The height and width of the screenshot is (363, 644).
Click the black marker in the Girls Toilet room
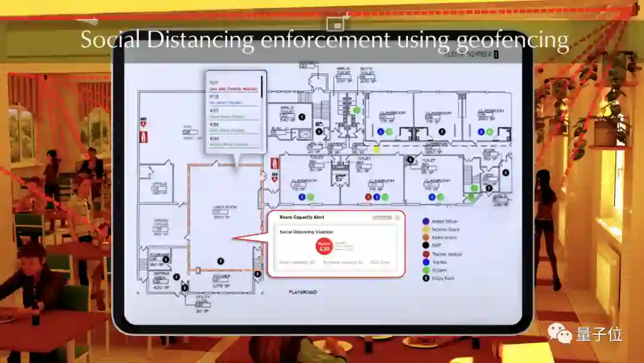click(302, 117)
